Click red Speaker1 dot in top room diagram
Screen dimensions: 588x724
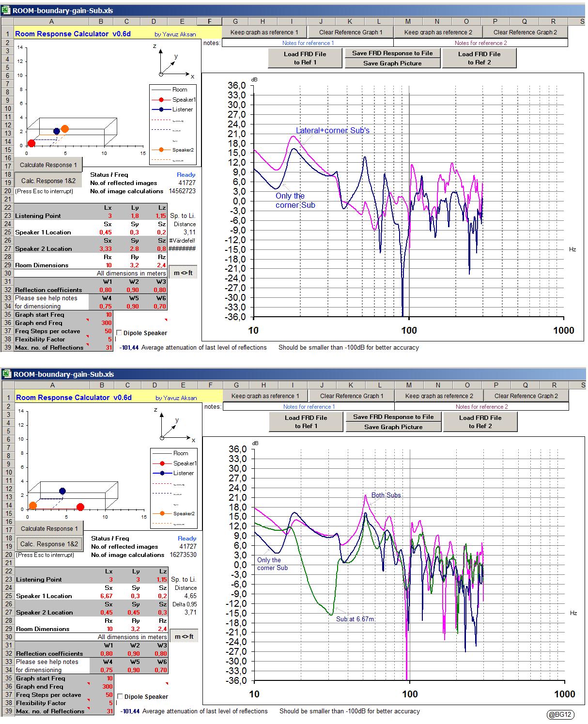click(31, 143)
